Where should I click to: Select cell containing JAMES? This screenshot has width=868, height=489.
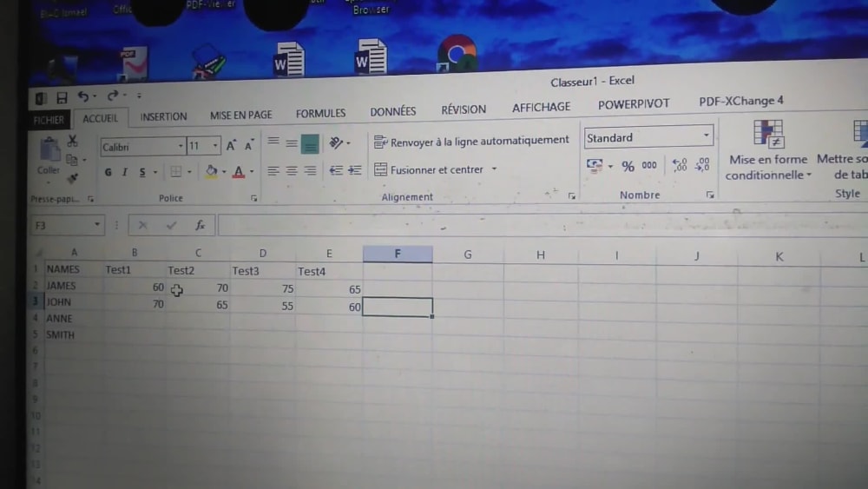click(x=74, y=286)
